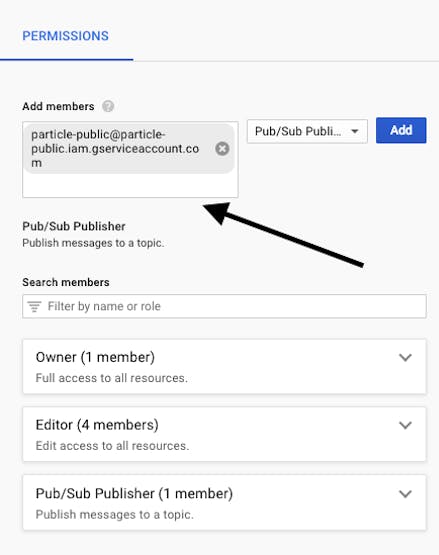
Task: Select the particle-public email chip text
Action: coord(115,149)
